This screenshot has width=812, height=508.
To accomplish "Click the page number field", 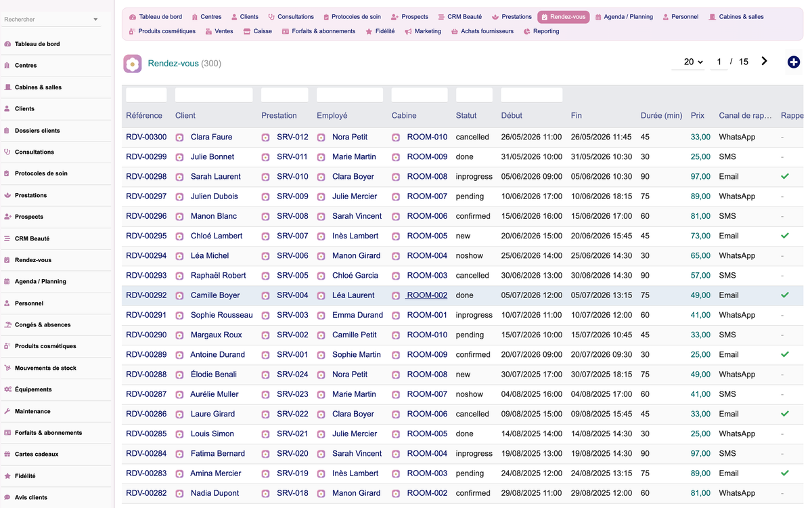I will 719,62.
